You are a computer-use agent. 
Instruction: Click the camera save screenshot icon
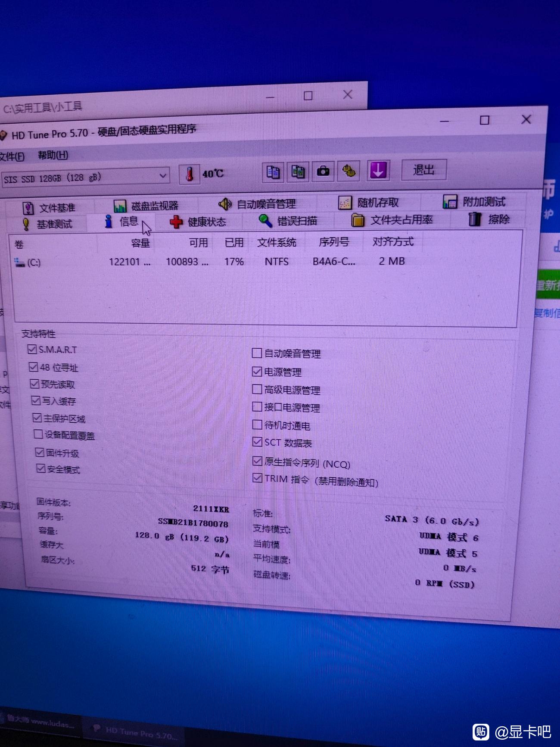[x=323, y=171]
